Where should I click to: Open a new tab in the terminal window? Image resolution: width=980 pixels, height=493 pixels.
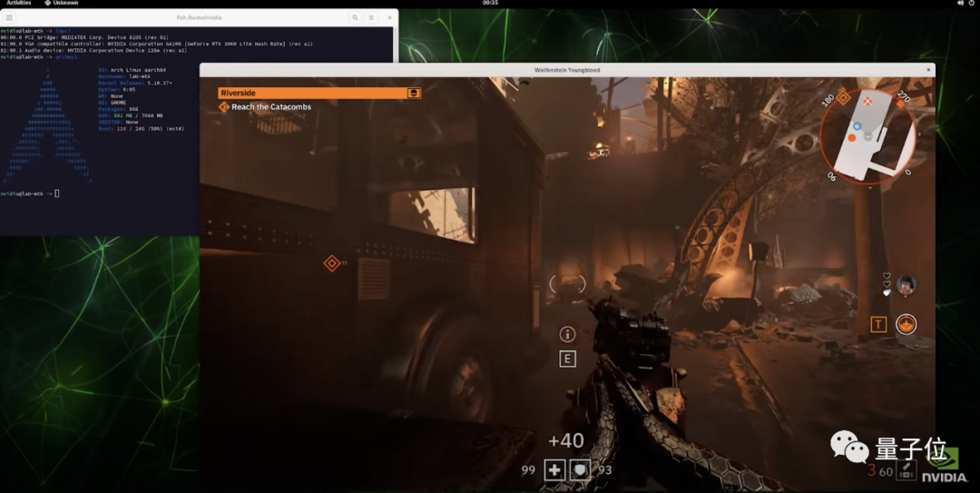point(9,17)
